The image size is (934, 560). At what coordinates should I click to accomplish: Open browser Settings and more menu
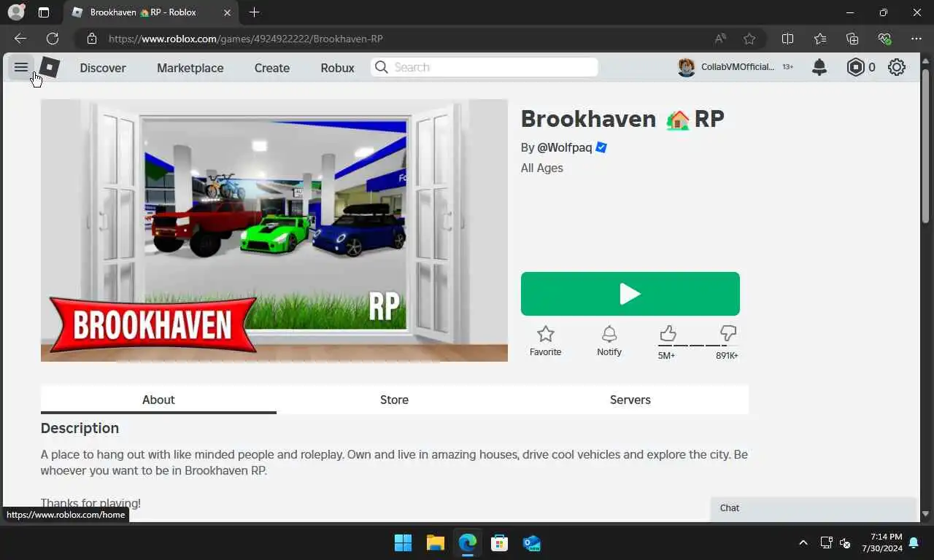click(916, 39)
